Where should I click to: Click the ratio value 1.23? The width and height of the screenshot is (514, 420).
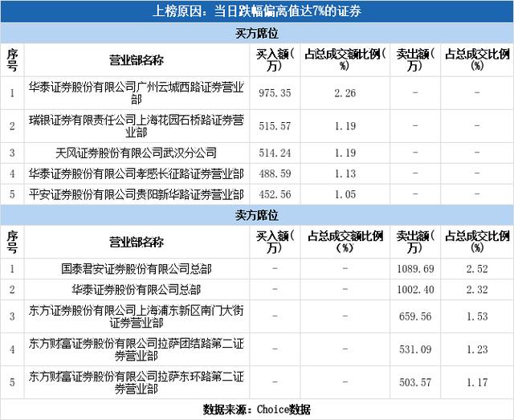(x=477, y=350)
